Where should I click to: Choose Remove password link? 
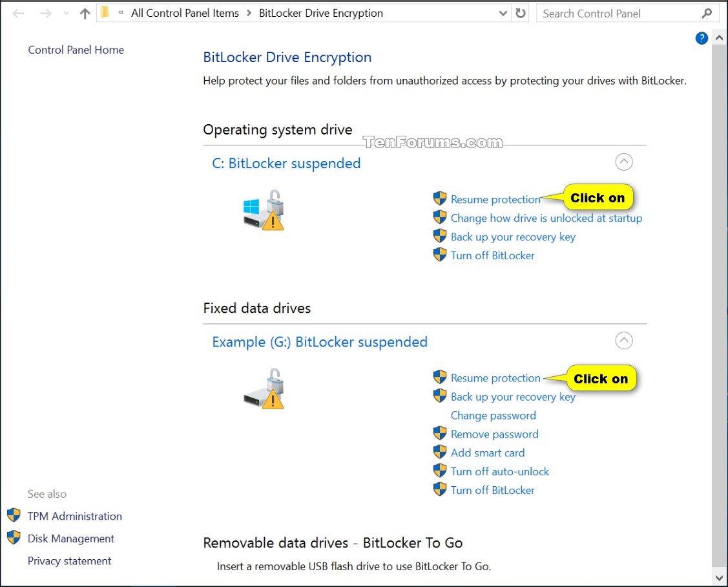pos(494,434)
